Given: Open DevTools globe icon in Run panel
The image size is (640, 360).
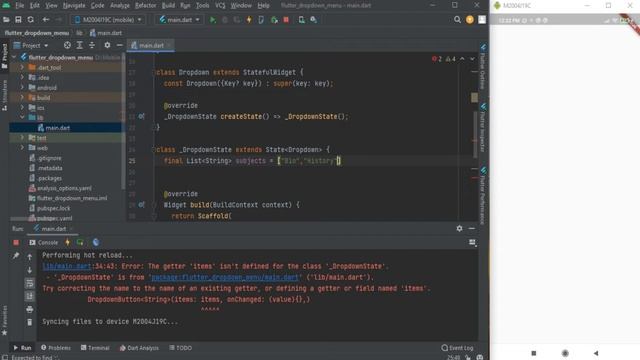Looking at the screenshot, I should click(x=96, y=242).
